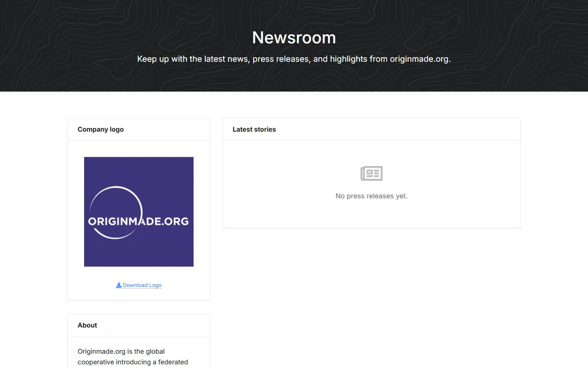Click the download arrow icon beside Download Logo

(x=119, y=285)
